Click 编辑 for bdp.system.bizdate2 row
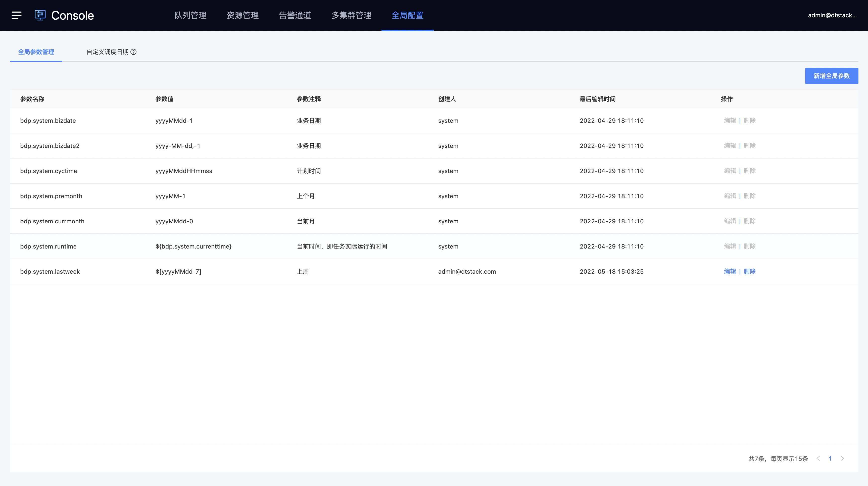 click(730, 146)
